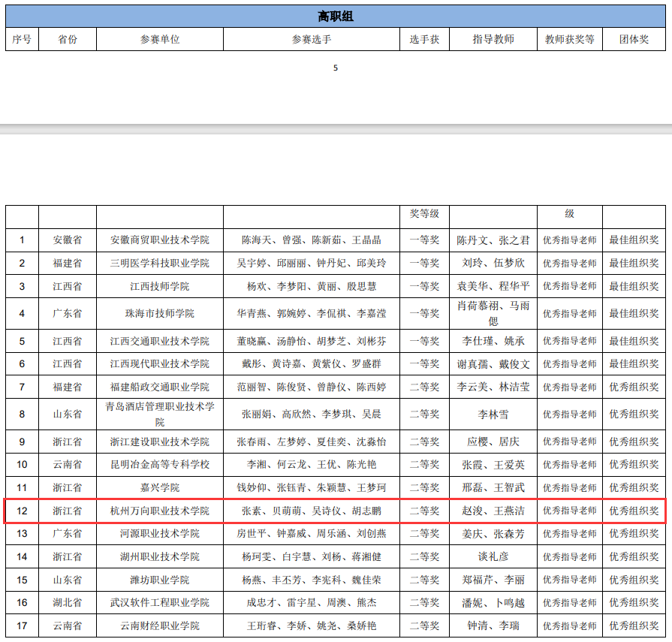Click the page number 5
The width and height of the screenshot is (672, 642).
[x=336, y=68]
